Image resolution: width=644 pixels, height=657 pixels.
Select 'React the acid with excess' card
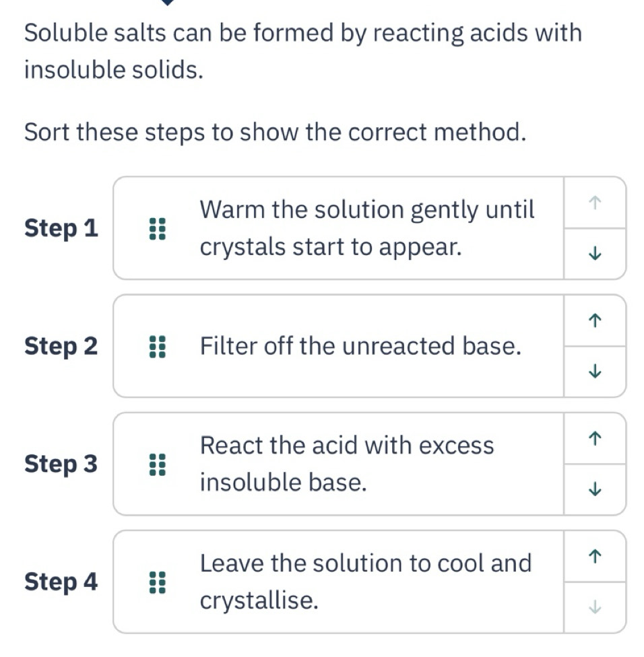click(x=338, y=464)
